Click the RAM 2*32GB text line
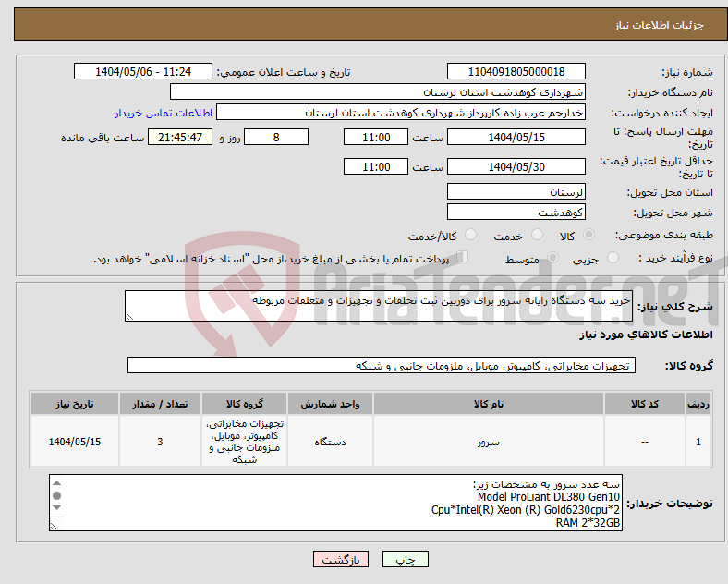This screenshot has height=584, width=728. 588,523
